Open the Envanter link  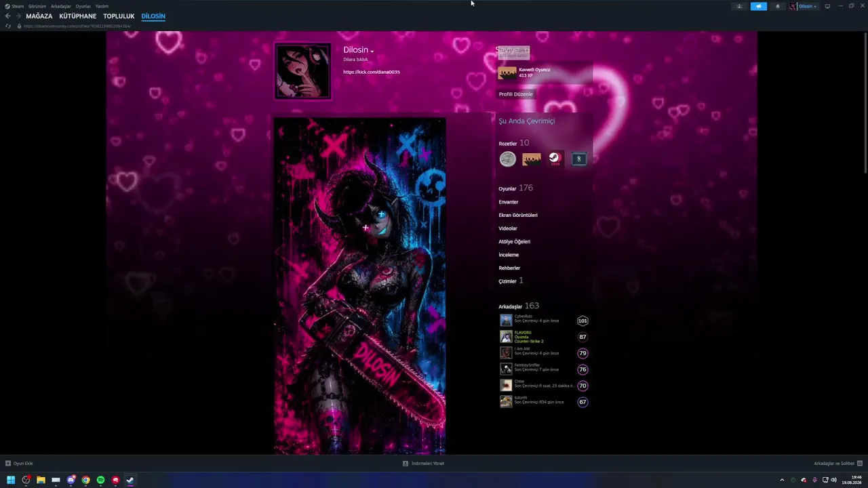[x=509, y=202]
